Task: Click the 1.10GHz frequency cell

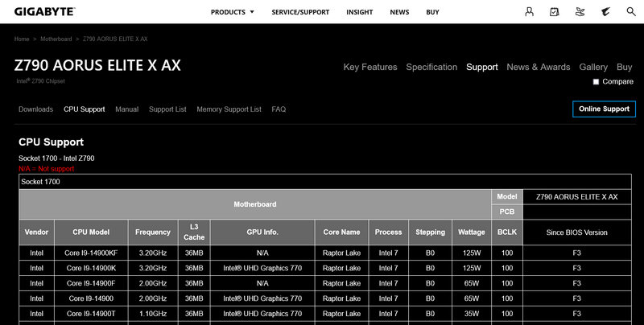Action: click(153, 314)
